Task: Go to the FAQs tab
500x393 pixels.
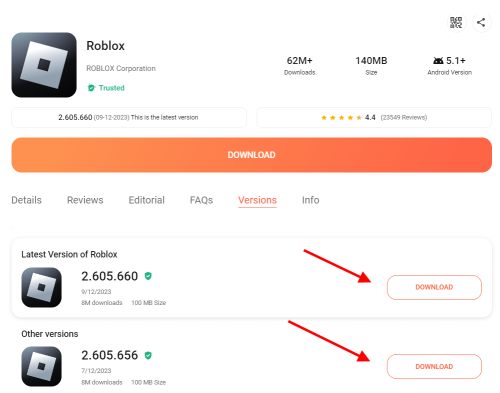Action: click(x=201, y=200)
